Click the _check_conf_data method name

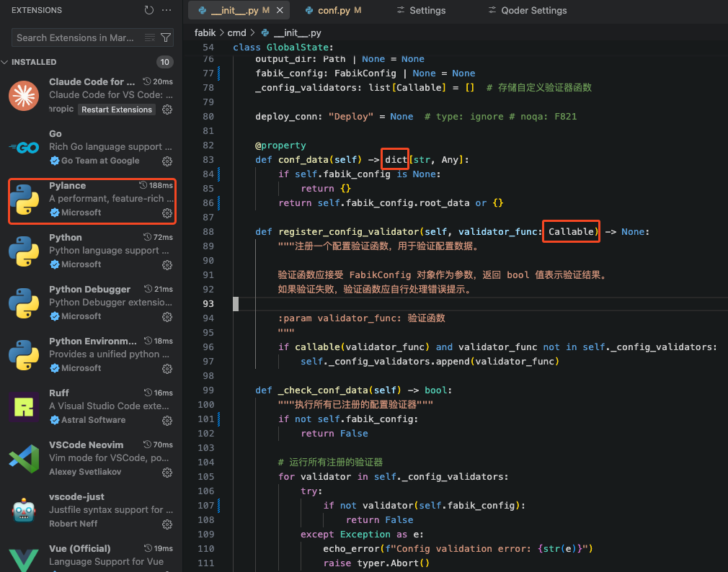323,390
